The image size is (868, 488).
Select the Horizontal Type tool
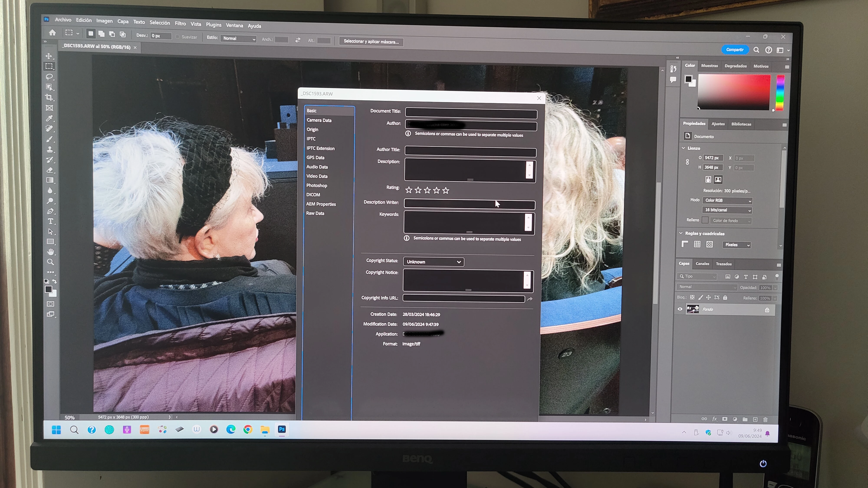51,221
